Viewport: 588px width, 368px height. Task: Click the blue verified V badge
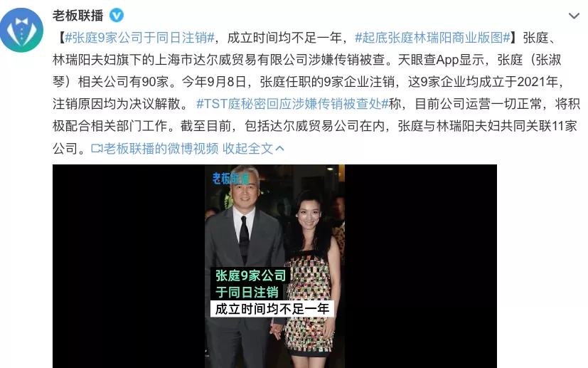coord(117,16)
